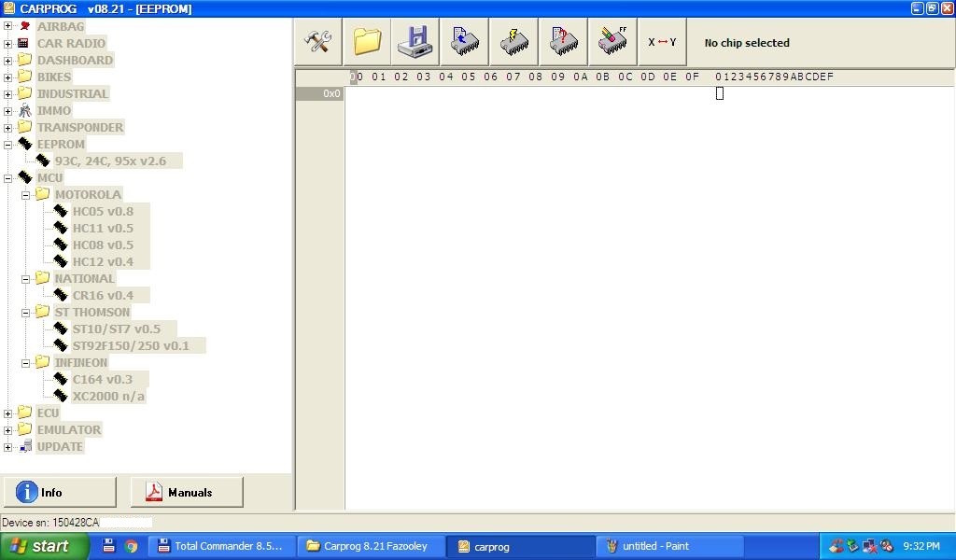Click the Device sn status bar text
956x560 pixels.
pyautogui.click(x=50, y=523)
